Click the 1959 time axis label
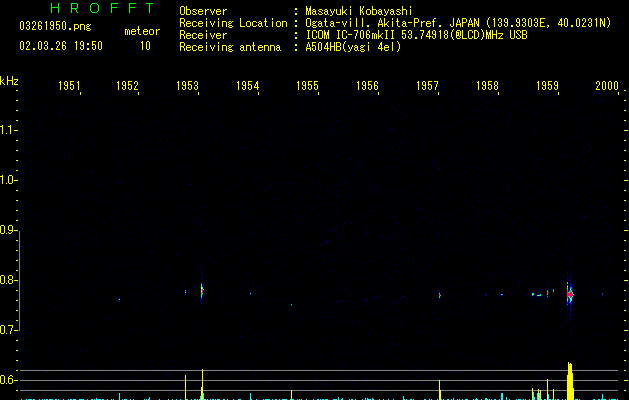Screen dimensions: 629x400 tap(547, 86)
